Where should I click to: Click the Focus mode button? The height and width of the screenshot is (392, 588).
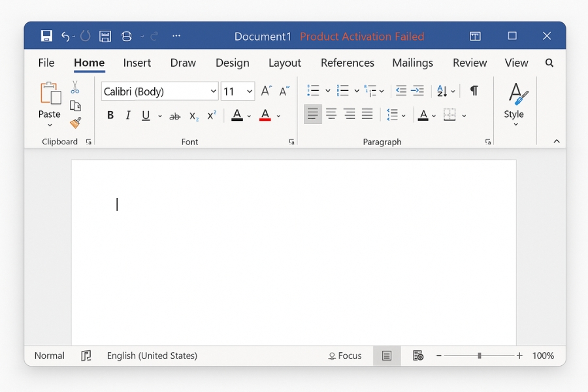345,355
